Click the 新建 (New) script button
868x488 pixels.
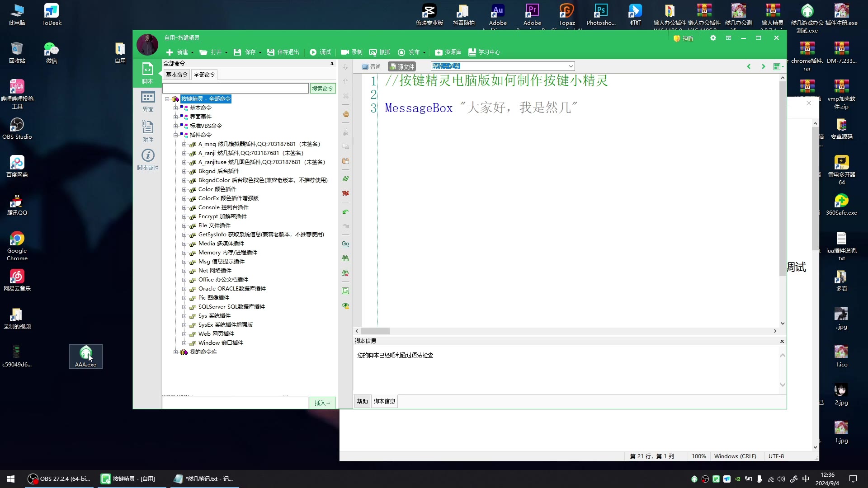coord(179,52)
